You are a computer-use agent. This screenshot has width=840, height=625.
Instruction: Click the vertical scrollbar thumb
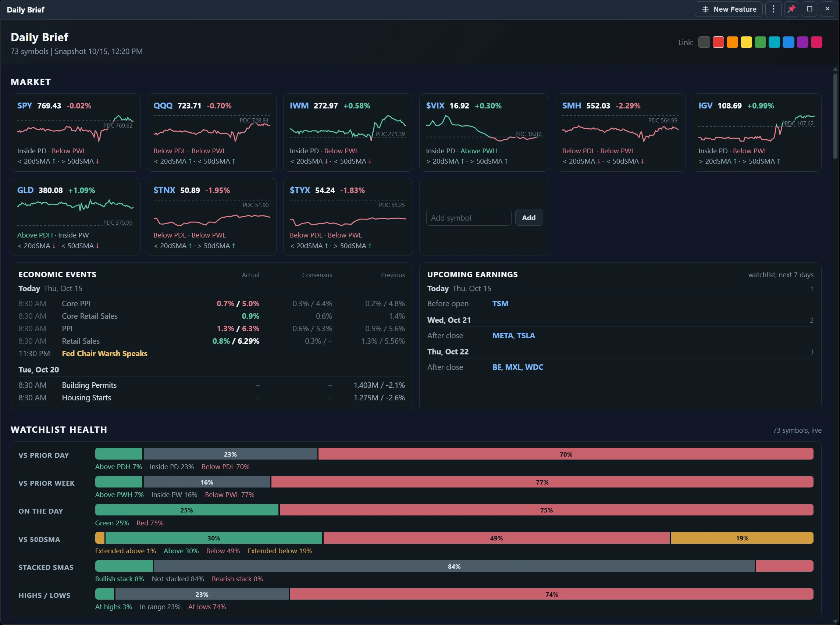[x=835, y=116]
